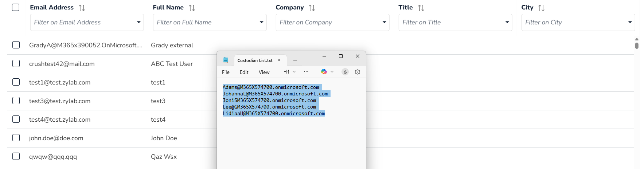Screen dimensions: 644x169
Task: Add a new Notepad tab
Action: click(295, 60)
